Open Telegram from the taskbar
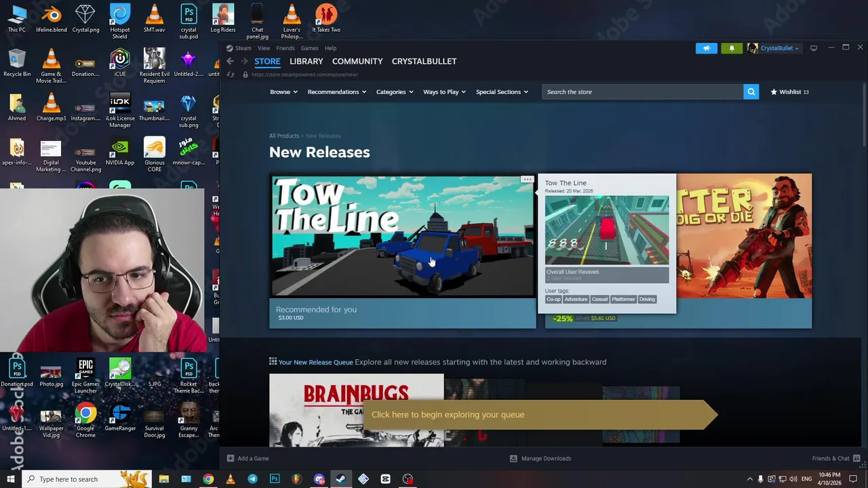The height and width of the screenshot is (488, 868). 252,479
